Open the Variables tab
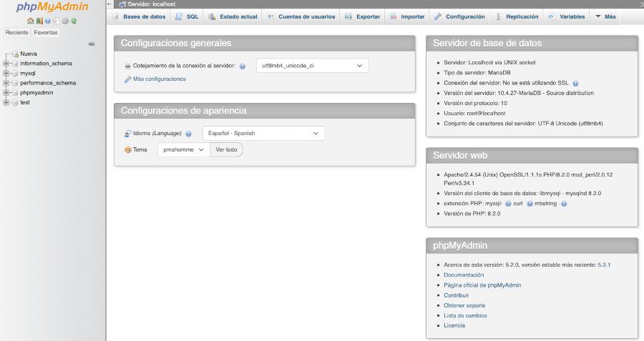The image size is (644, 341). 567,17
